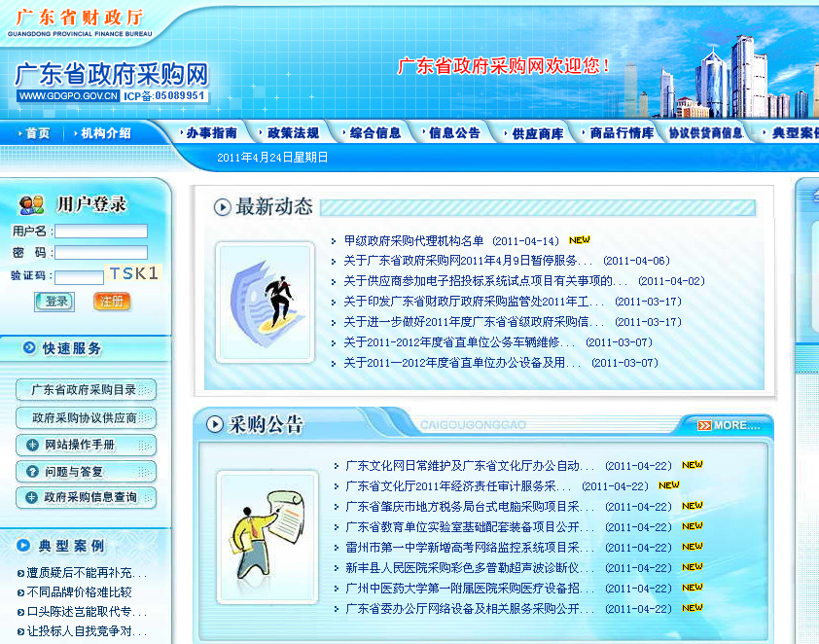Open case 不同品牌价格难比较
Screen dimensions: 819x644
tap(80, 592)
